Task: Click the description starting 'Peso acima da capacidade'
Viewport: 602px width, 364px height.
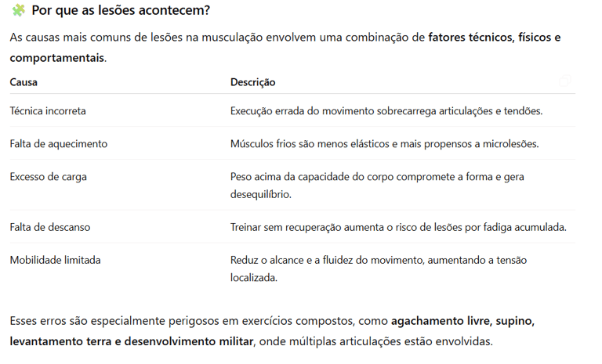Action: pyautogui.click(x=377, y=186)
